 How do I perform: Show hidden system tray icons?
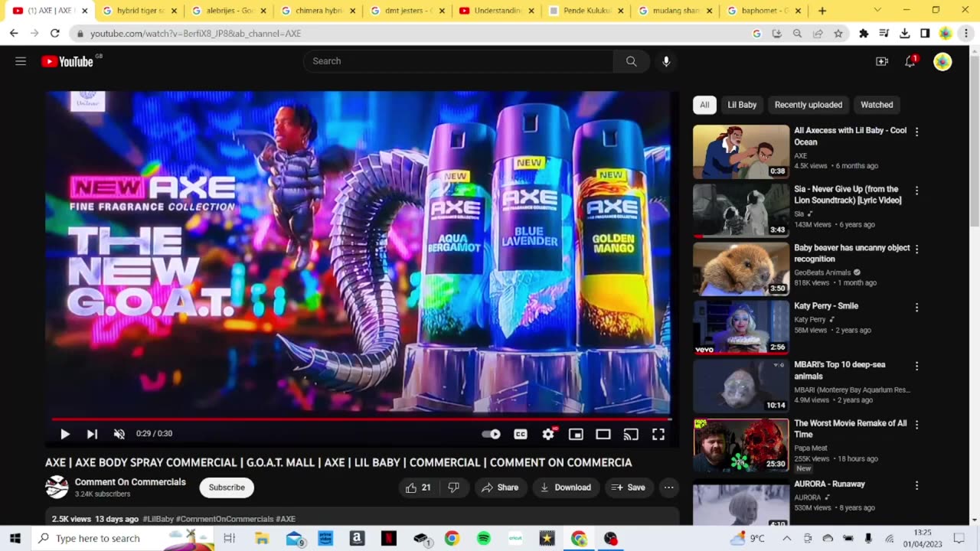[x=786, y=539]
